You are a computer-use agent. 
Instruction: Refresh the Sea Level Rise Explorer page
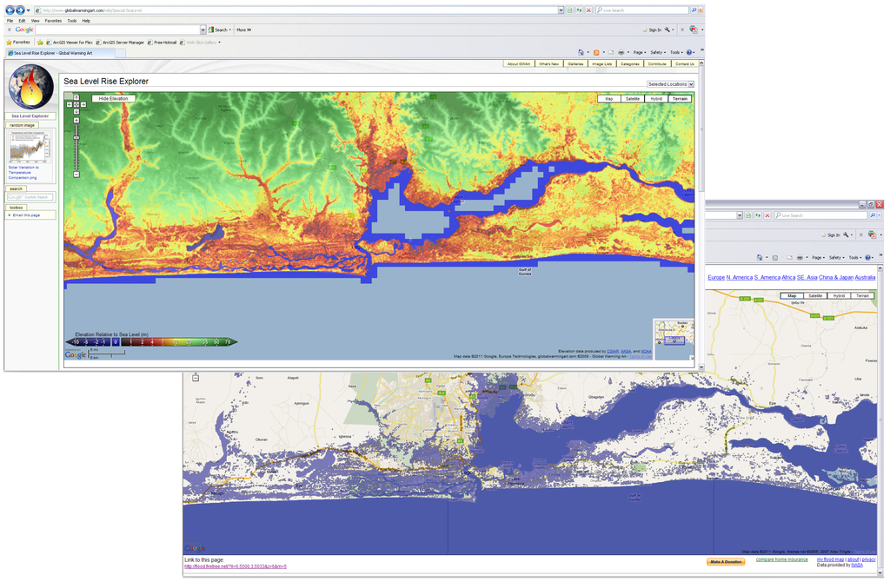click(579, 10)
